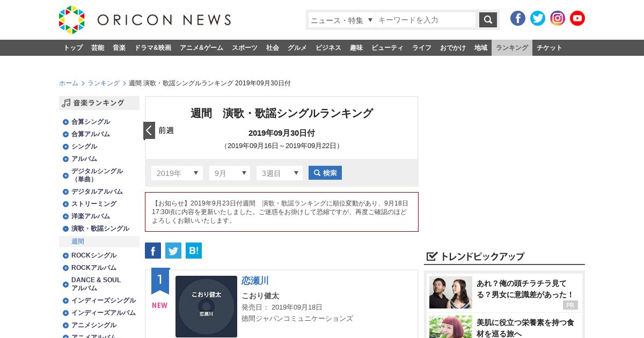Image resolution: width=644 pixels, height=338 pixels.
Task: Open 趣味 in navigation bar
Action: coord(356,48)
